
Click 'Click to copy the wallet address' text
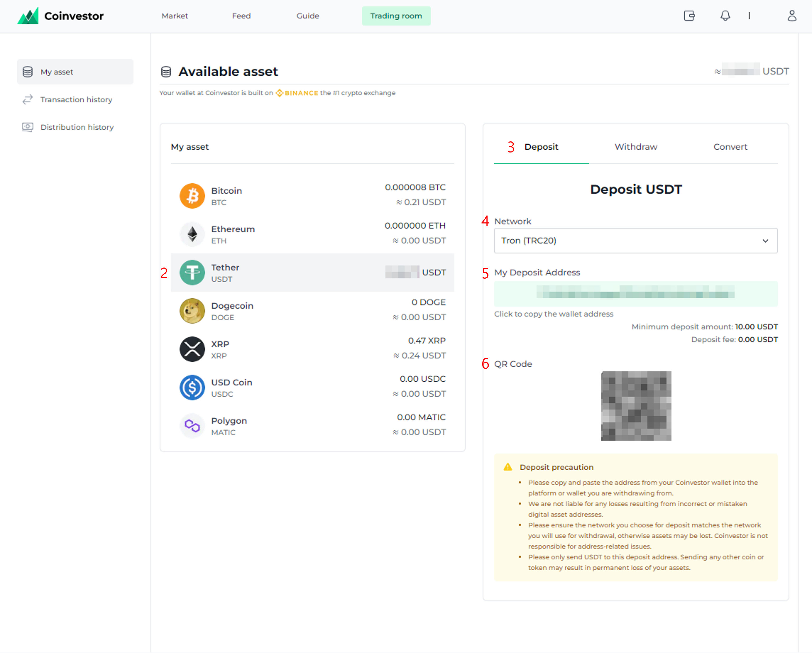point(554,314)
